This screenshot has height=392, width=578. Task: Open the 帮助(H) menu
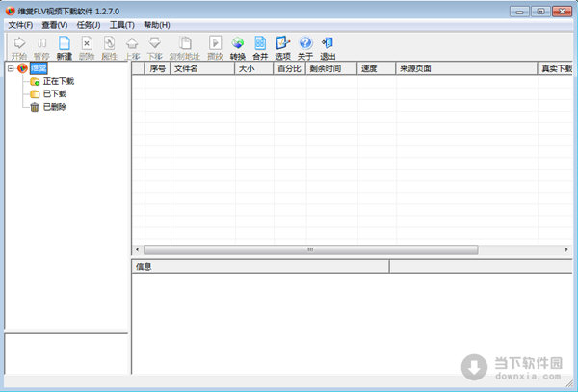tap(157, 25)
